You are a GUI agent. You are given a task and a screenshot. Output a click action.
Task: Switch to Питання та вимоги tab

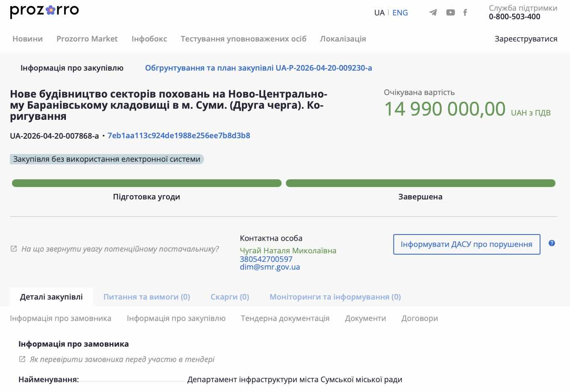[x=146, y=297]
